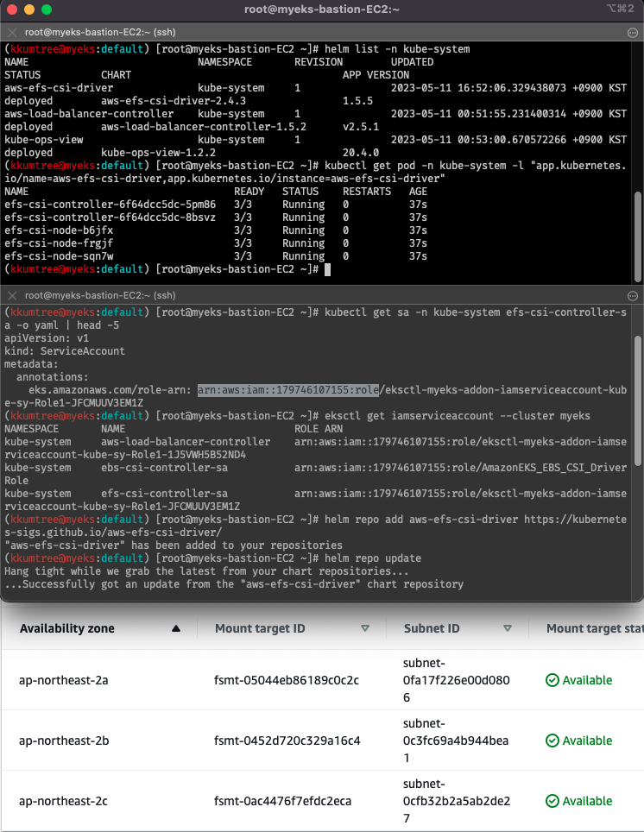Click the highlighted arn:aws:iam::179746107155:role text
This screenshot has width=644, height=832.
pyautogui.click(x=287, y=390)
